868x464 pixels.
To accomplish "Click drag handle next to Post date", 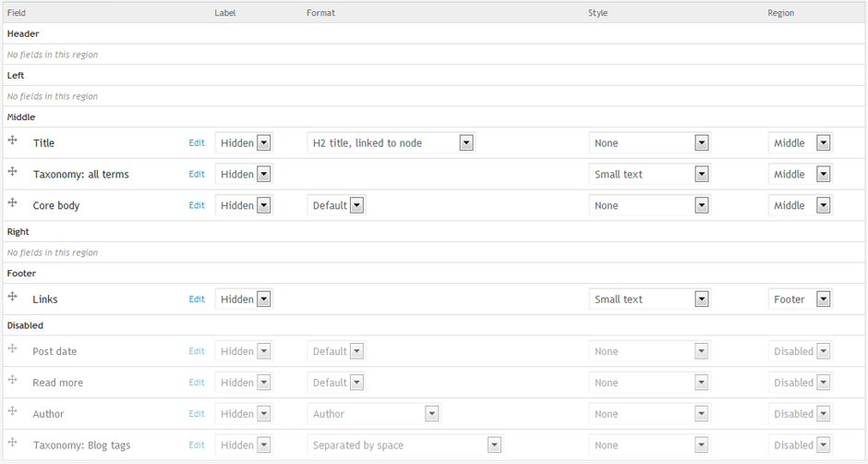I will pos(13,348).
